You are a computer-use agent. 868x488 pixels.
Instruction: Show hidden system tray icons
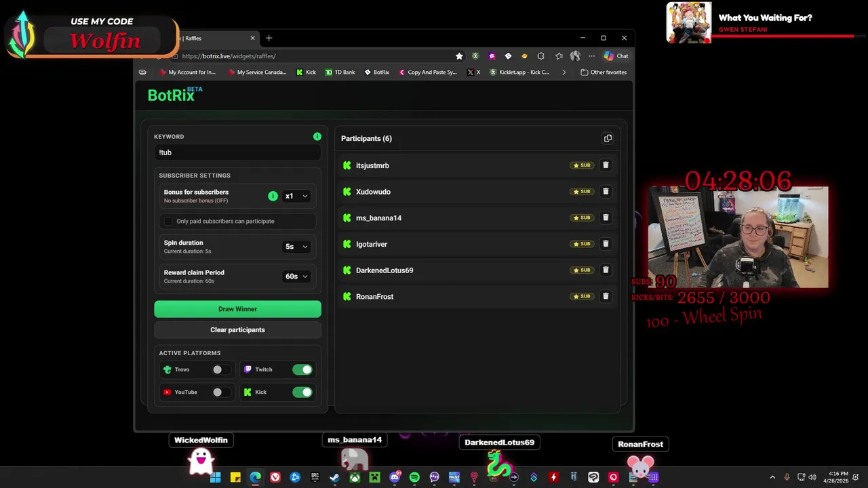coord(772,477)
